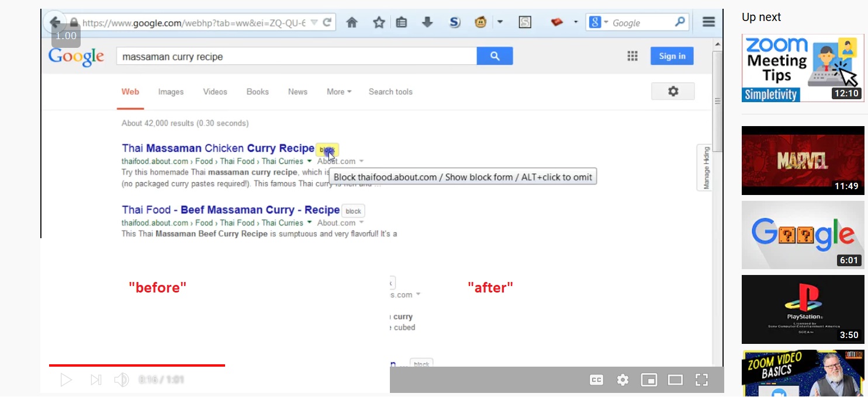Click the Firefox Home icon

pyautogui.click(x=352, y=22)
